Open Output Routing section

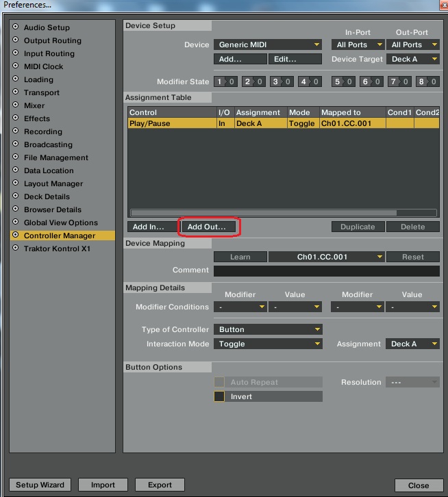click(52, 40)
